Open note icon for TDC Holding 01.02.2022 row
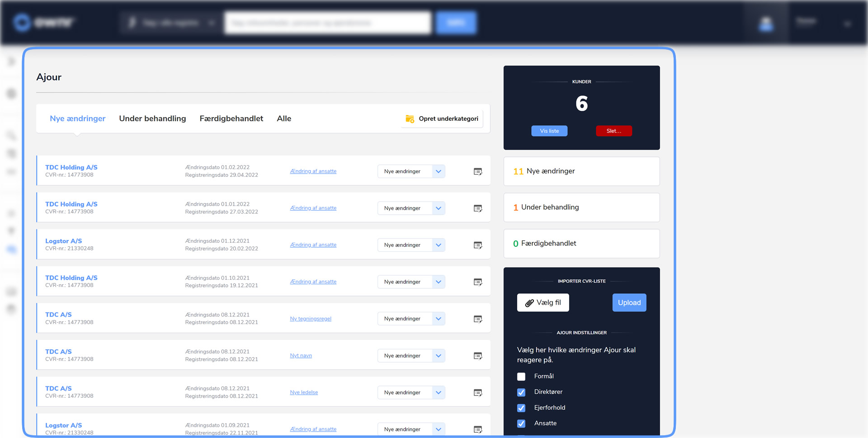This screenshot has height=438, width=868. click(478, 171)
